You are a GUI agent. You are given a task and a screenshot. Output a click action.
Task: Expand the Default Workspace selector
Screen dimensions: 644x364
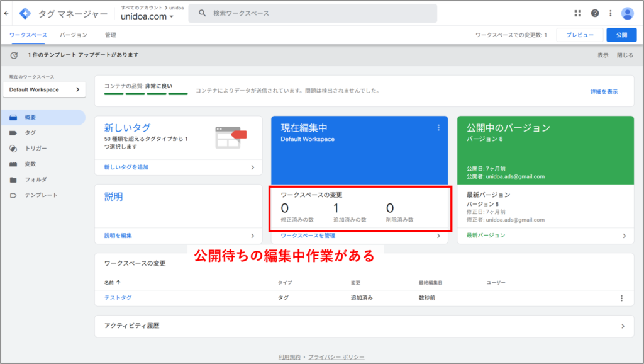pyautogui.click(x=44, y=89)
